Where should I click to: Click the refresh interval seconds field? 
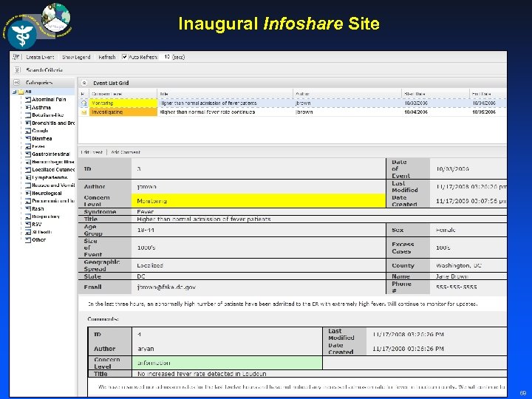pos(167,57)
